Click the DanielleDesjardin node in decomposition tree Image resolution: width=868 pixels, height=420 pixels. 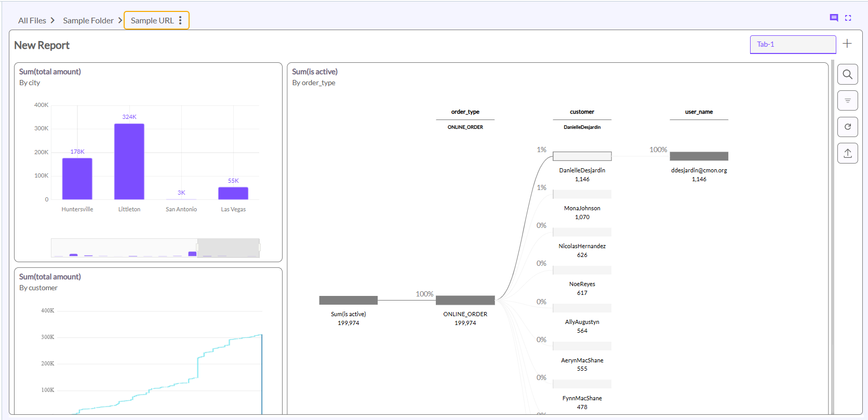click(x=582, y=156)
